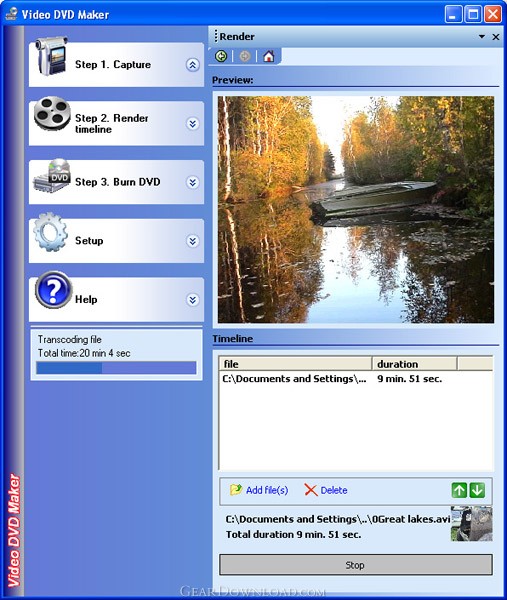This screenshot has width=507, height=600.
Task: Move file down with green down arrow
Action: pyautogui.click(x=477, y=490)
